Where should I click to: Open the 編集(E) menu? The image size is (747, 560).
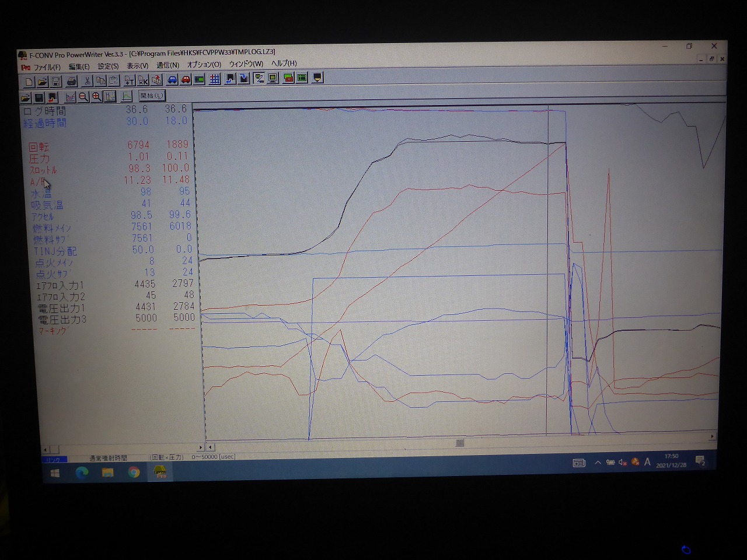coord(79,66)
